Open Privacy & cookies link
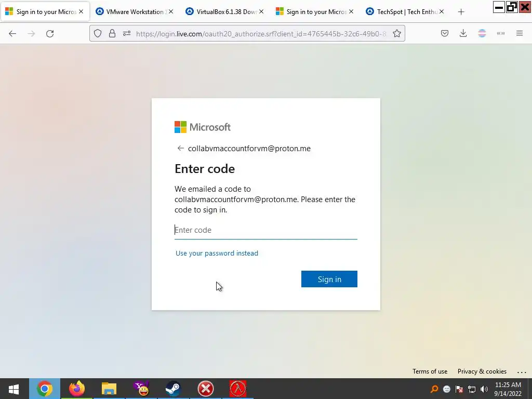Image resolution: width=532 pixels, height=399 pixels. coord(482,371)
